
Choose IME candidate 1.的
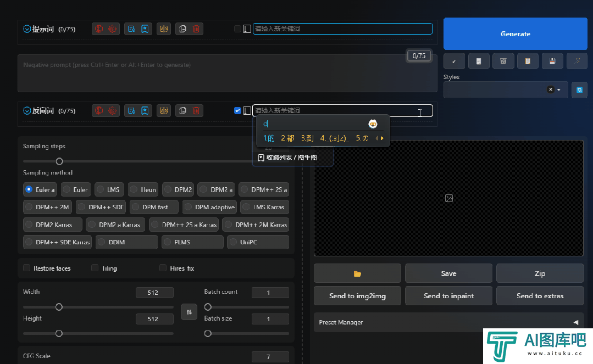click(x=269, y=138)
